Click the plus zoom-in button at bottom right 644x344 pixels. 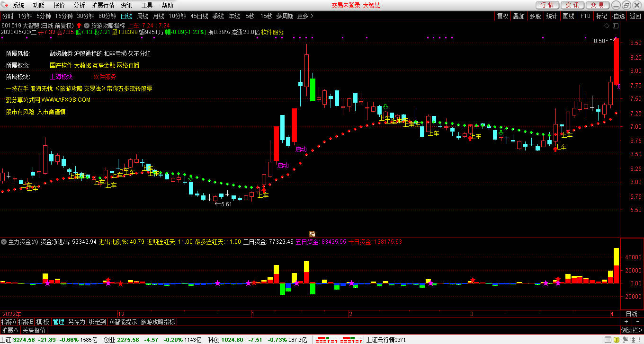pyautogui.click(x=626, y=322)
